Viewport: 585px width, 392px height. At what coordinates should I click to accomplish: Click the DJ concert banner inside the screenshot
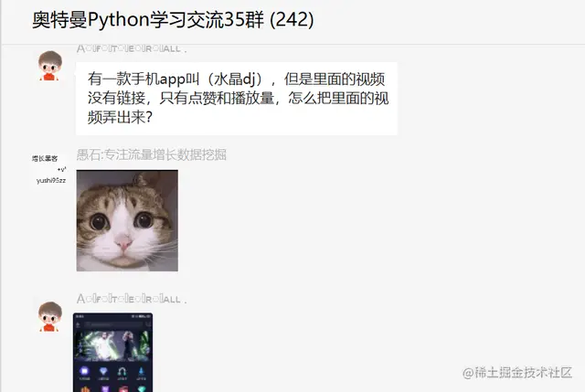pos(112,345)
